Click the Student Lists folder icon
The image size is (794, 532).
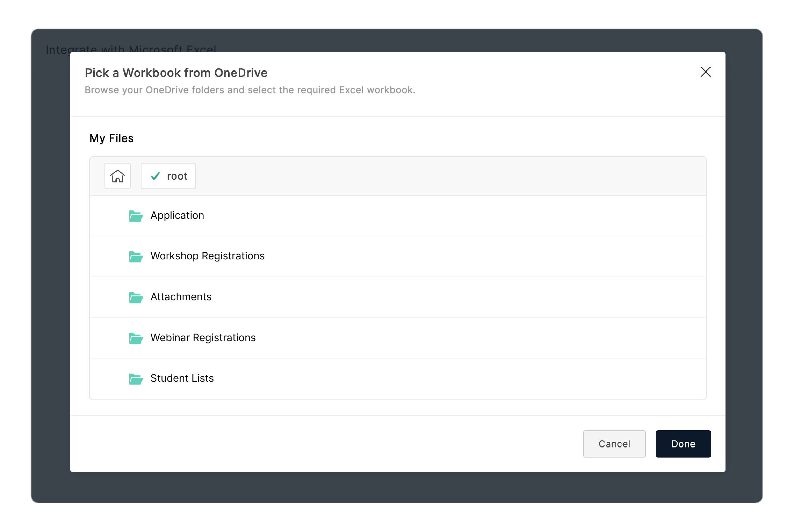[136, 379]
